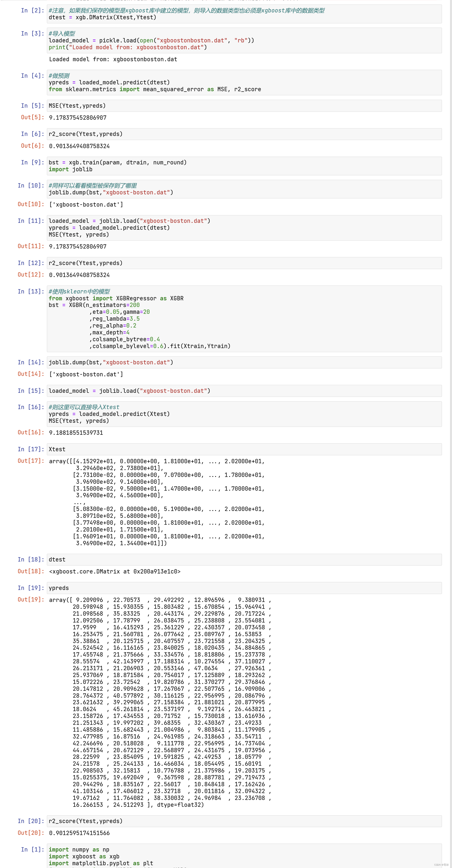Image resolution: width=452 pixels, height=868 pixels.
Task: Click the loaded_model.predict(dtest) cell In [4]
Action: point(244,83)
